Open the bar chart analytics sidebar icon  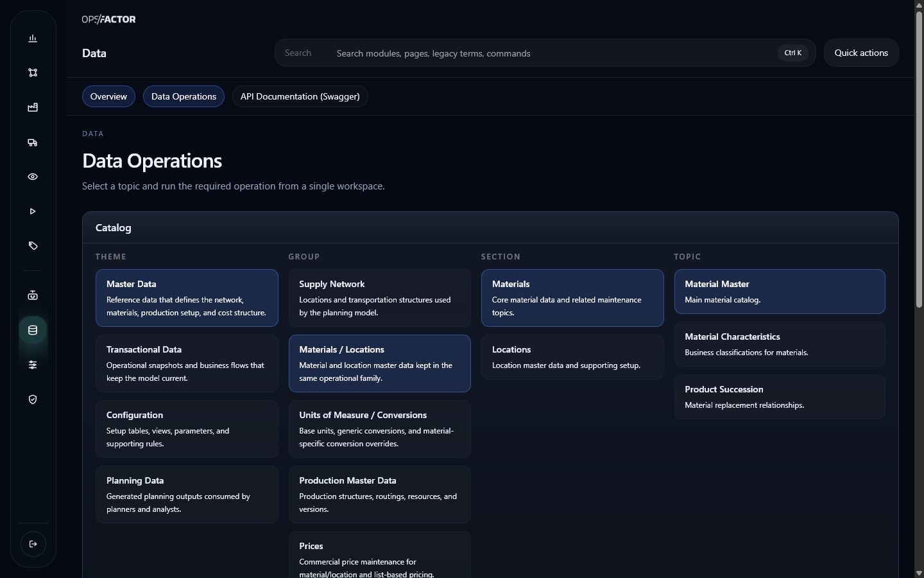[x=33, y=39]
